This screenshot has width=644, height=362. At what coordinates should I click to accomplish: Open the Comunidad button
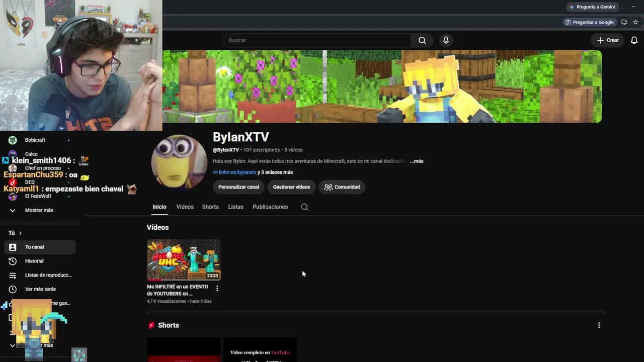pos(342,187)
